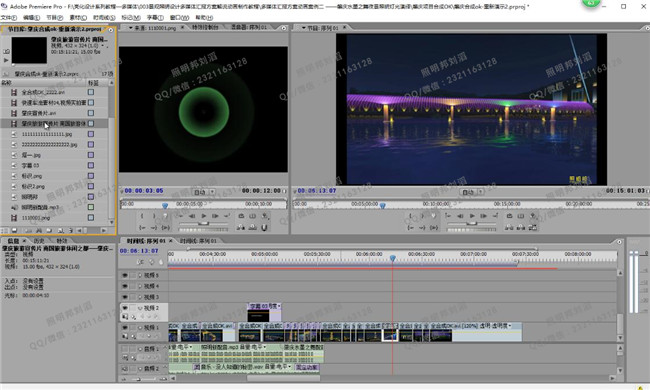This screenshot has width=650, height=390.
Task: Play the project panel thumbnail preview
Action: point(6,60)
